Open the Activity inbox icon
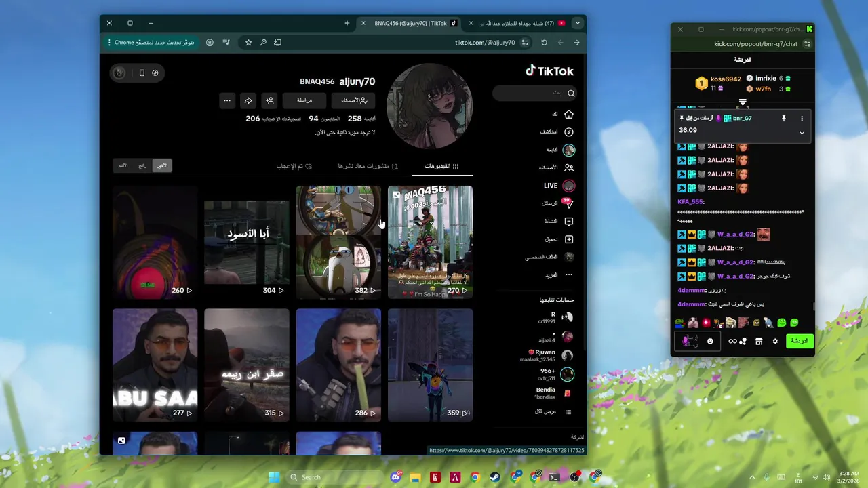The width and height of the screenshot is (868, 488). (x=568, y=221)
